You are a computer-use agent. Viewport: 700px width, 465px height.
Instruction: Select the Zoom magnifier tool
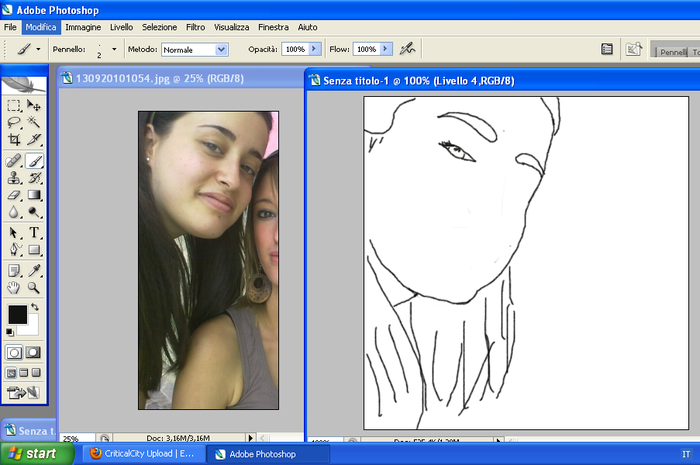tap(34, 288)
